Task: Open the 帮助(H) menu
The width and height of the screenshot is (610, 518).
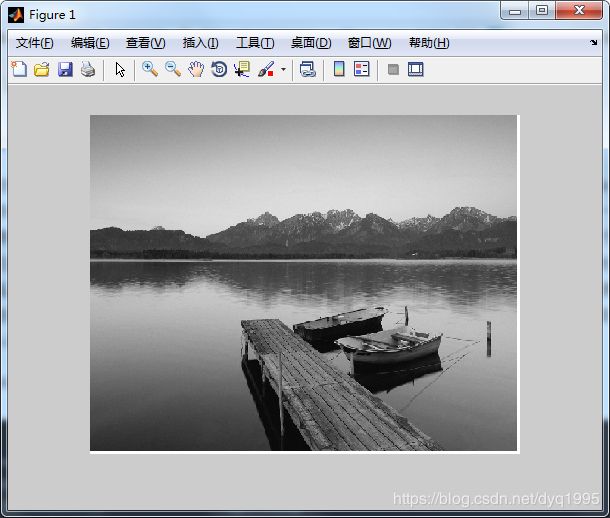Action: 429,43
